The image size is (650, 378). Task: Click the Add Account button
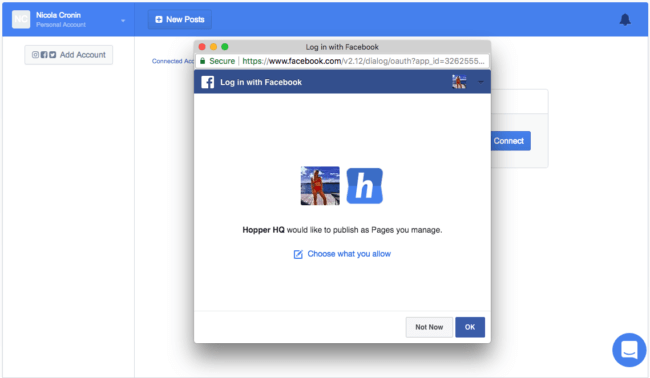(x=68, y=55)
